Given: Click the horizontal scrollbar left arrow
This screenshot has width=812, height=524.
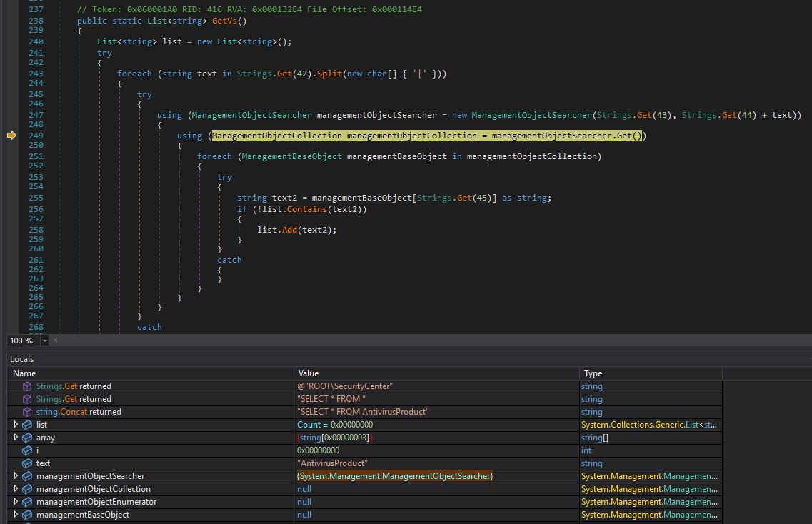Looking at the screenshot, I should pyautogui.click(x=56, y=341).
